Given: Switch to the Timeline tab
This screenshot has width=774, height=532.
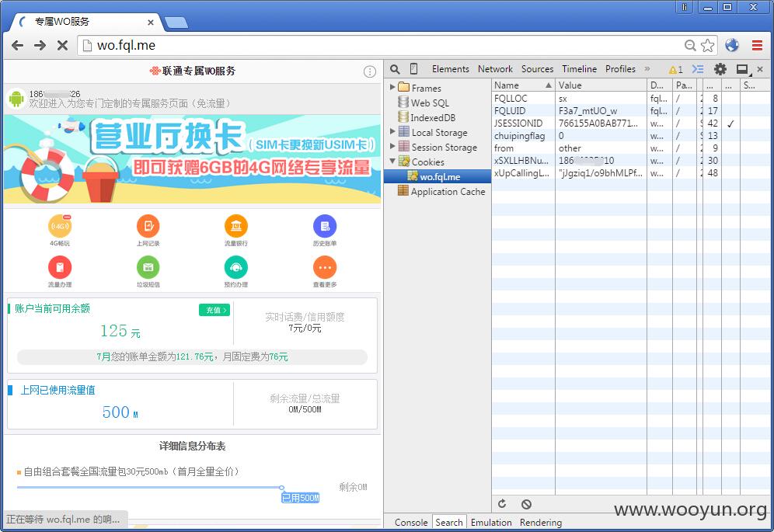Looking at the screenshot, I should [579, 69].
